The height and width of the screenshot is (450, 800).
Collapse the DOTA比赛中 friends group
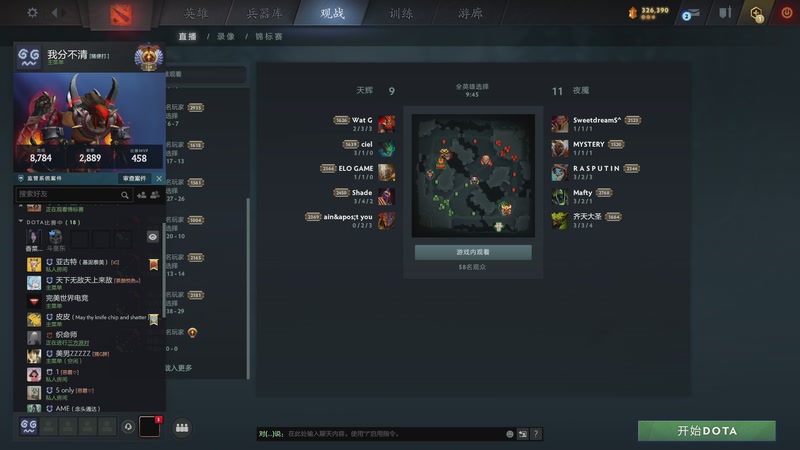pyautogui.click(x=21, y=222)
